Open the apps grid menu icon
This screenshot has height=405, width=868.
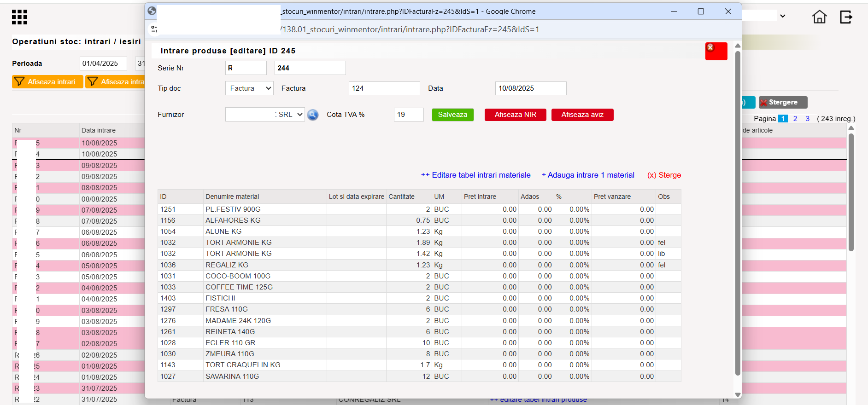(x=19, y=17)
